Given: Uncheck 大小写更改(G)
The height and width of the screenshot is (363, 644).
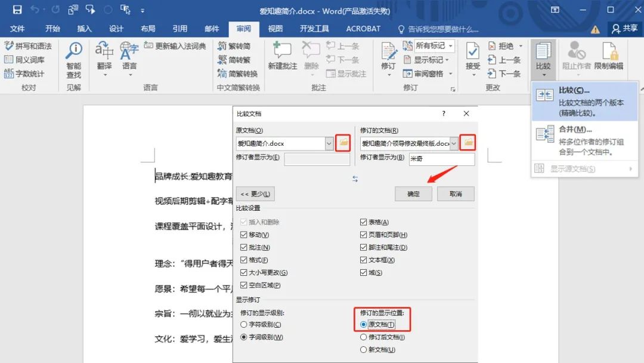Looking at the screenshot, I should [243, 273].
